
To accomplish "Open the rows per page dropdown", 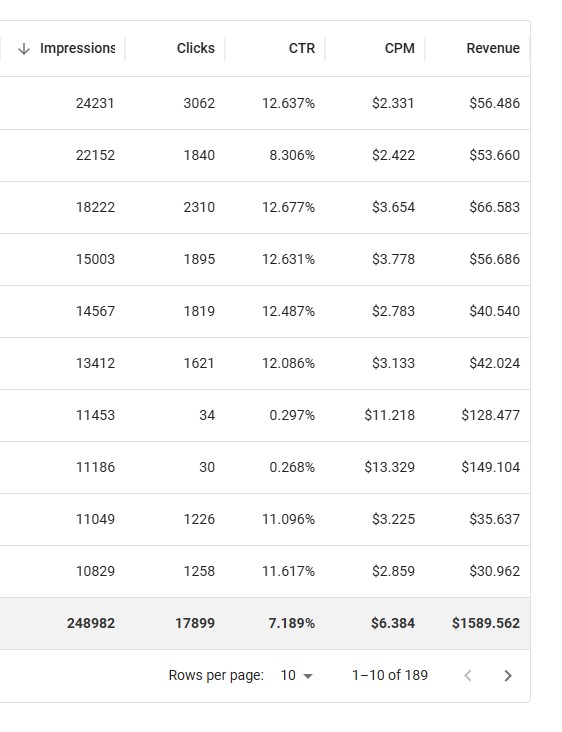I will (x=297, y=676).
